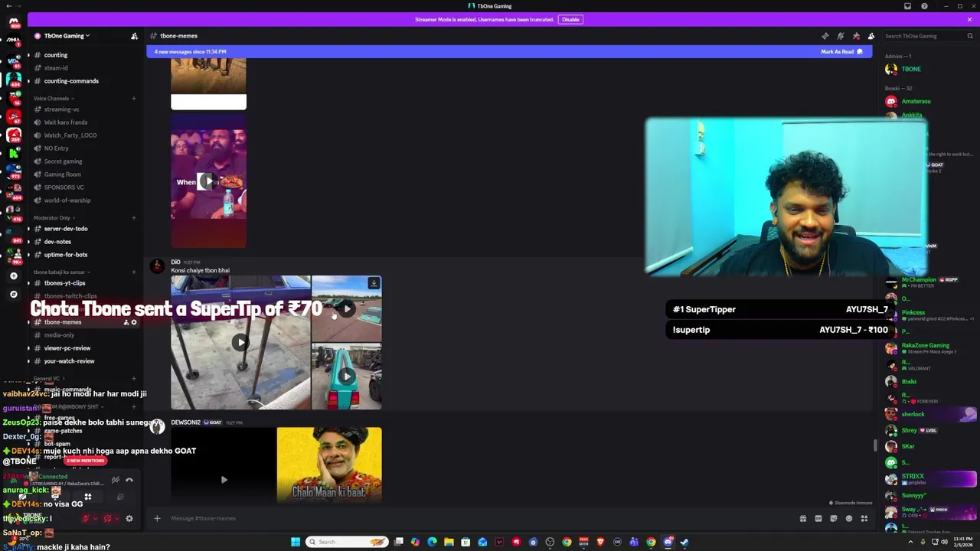
Task: Open the help question mark icon
Action: pyautogui.click(x=924, y=6)
